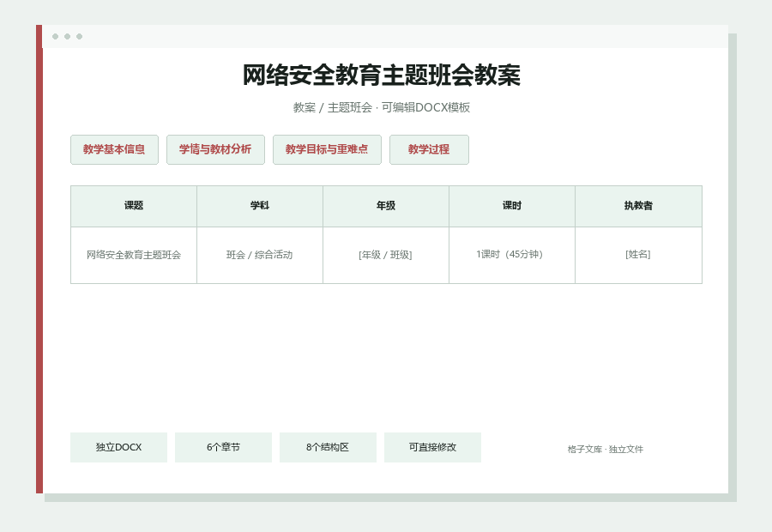
Task: Click the 可直接修改 tag button
Action: tap(432, 447)
